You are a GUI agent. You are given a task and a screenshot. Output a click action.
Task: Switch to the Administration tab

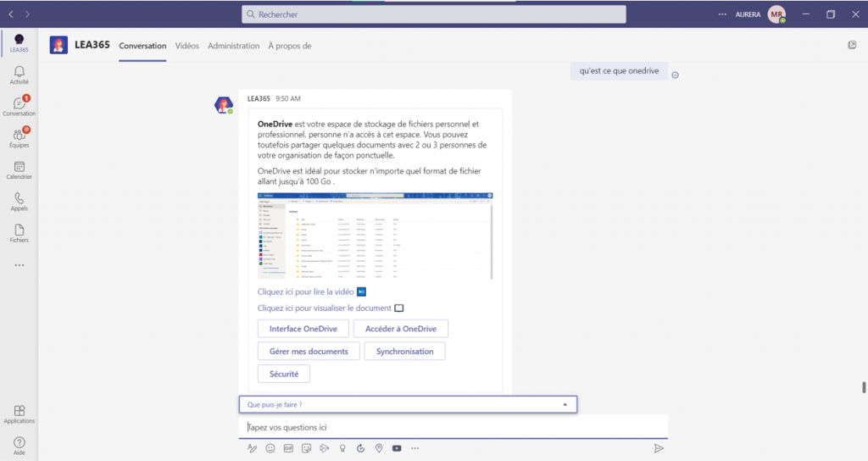tap(234, 46)
